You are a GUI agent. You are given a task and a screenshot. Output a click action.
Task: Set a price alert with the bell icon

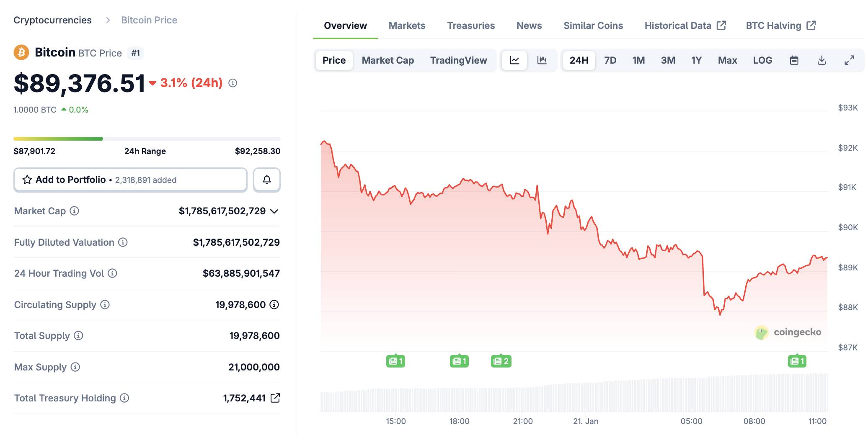point(267,180)
